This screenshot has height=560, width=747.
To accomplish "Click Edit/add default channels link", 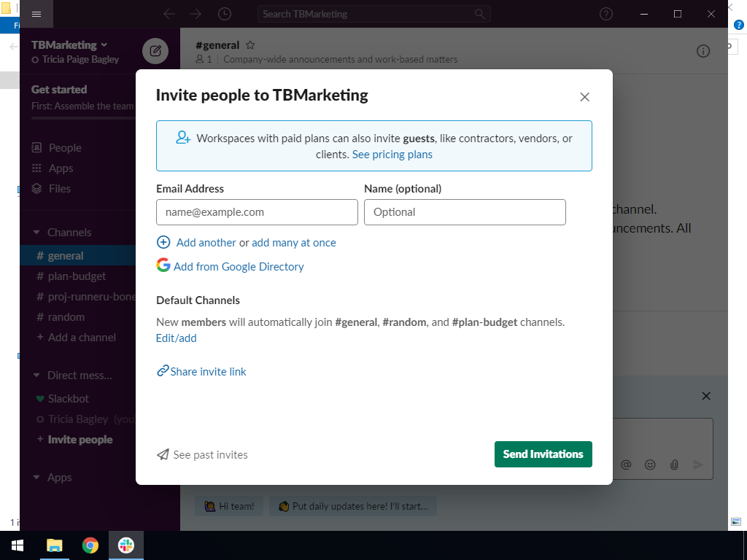I will click(x=177, y=338).
